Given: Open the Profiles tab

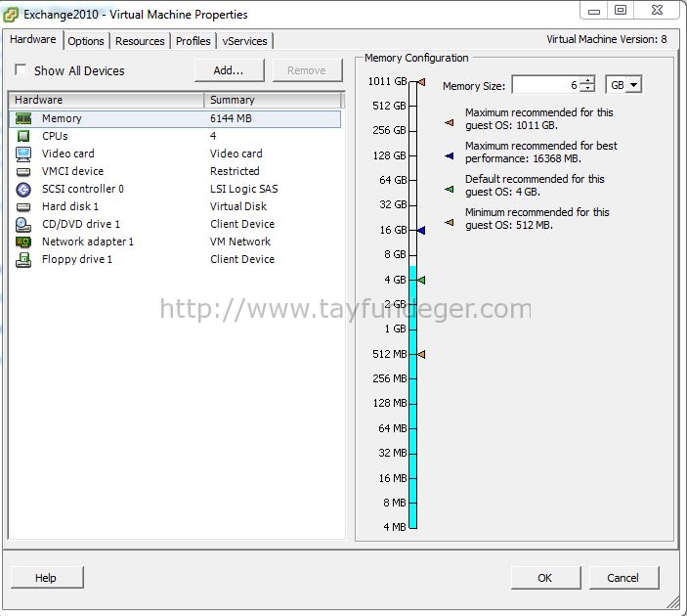Looking at the screenshot, I should click(x=193, y=41).
